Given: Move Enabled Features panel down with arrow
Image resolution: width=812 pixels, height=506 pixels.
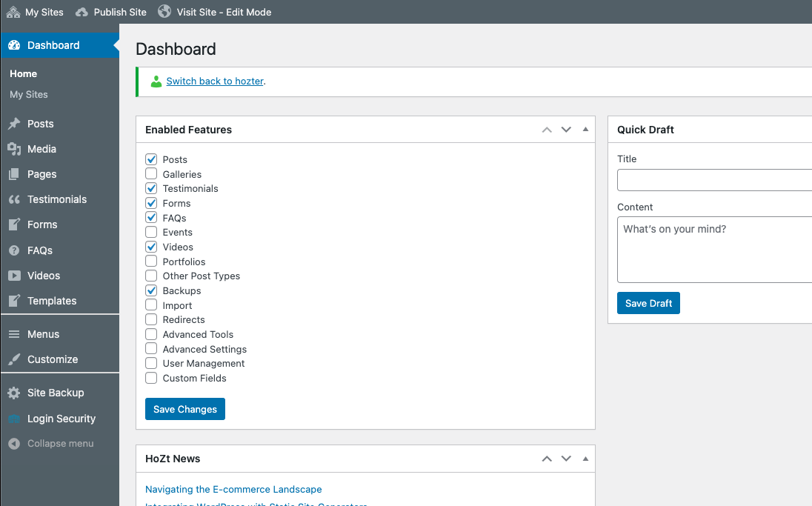Looking at the screenshot, I should [x=566, y=130].
